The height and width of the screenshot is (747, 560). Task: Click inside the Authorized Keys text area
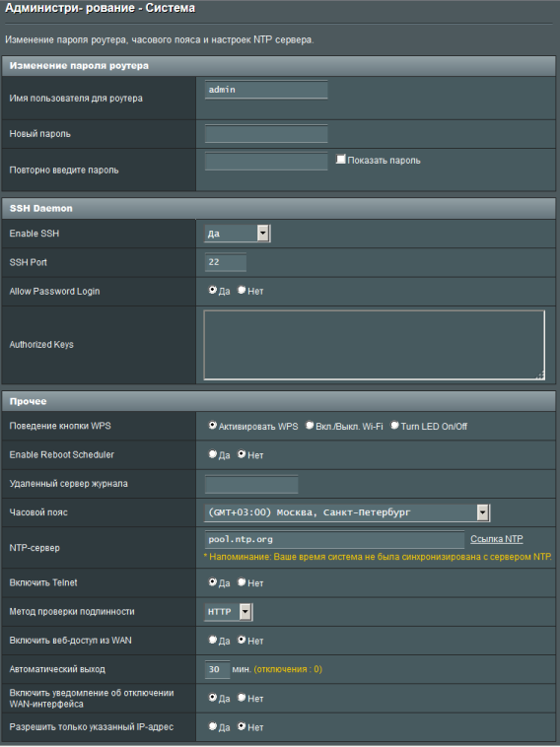coord(374,345)
